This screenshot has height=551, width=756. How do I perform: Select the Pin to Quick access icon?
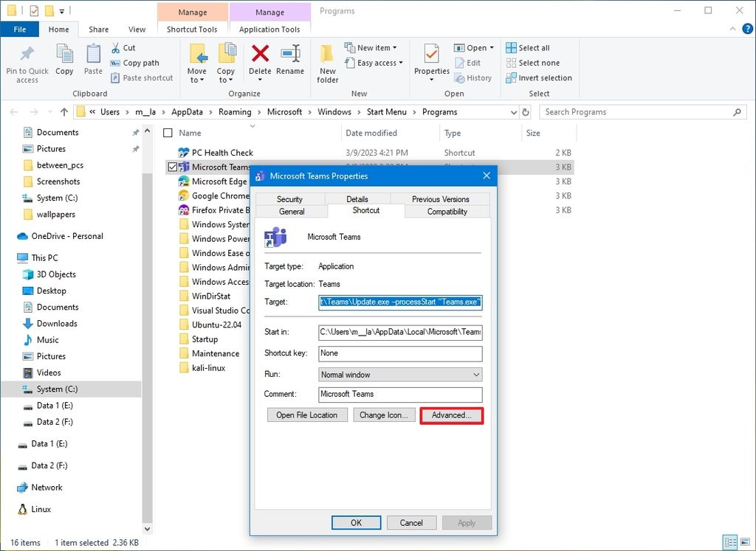click(27, 62)
